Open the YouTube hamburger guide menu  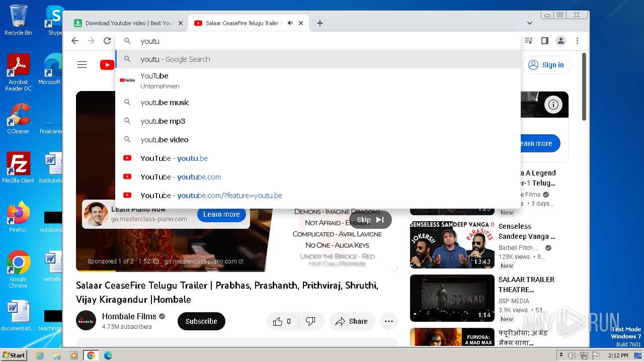click(82, 65)
